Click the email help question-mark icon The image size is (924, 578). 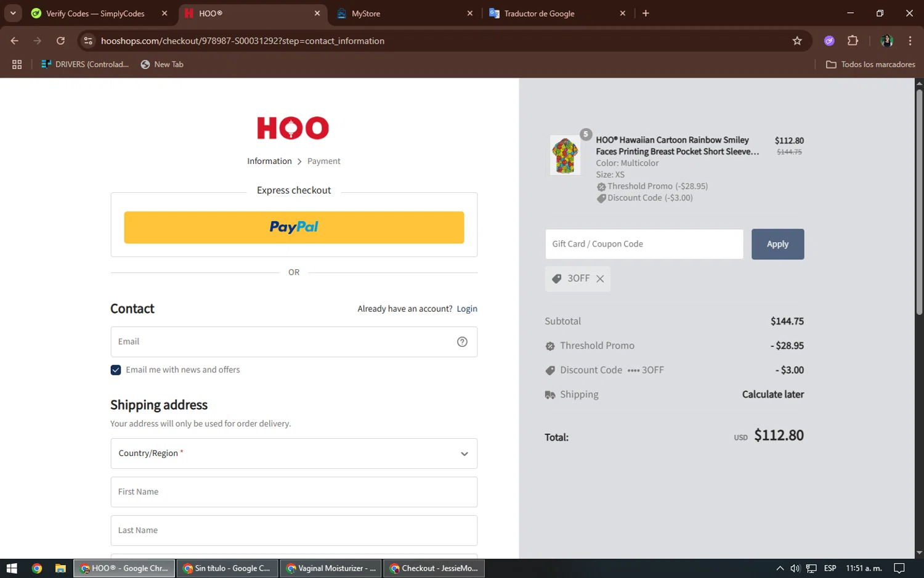pyautogui.click(x=462, y=342)
